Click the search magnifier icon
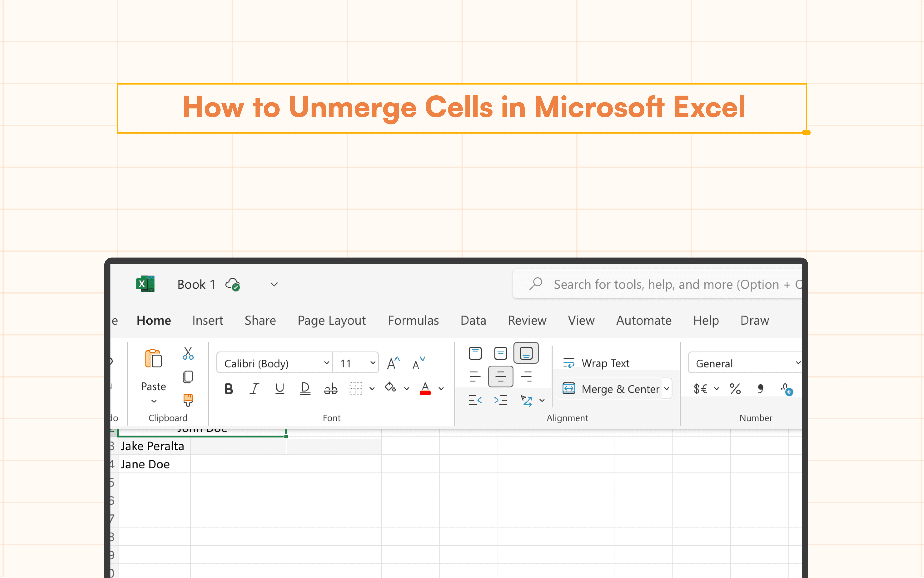Screen dimensions: 924x578 (536, 284)
